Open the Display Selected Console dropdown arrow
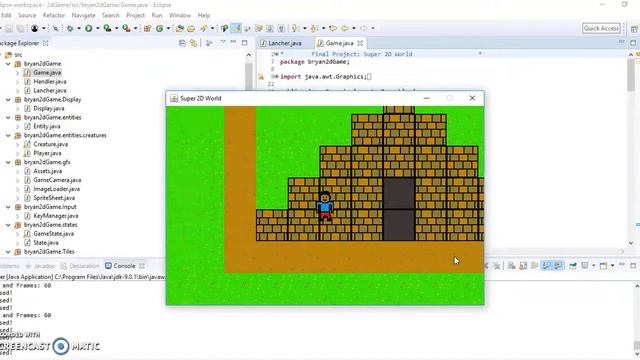 [594, 266]
